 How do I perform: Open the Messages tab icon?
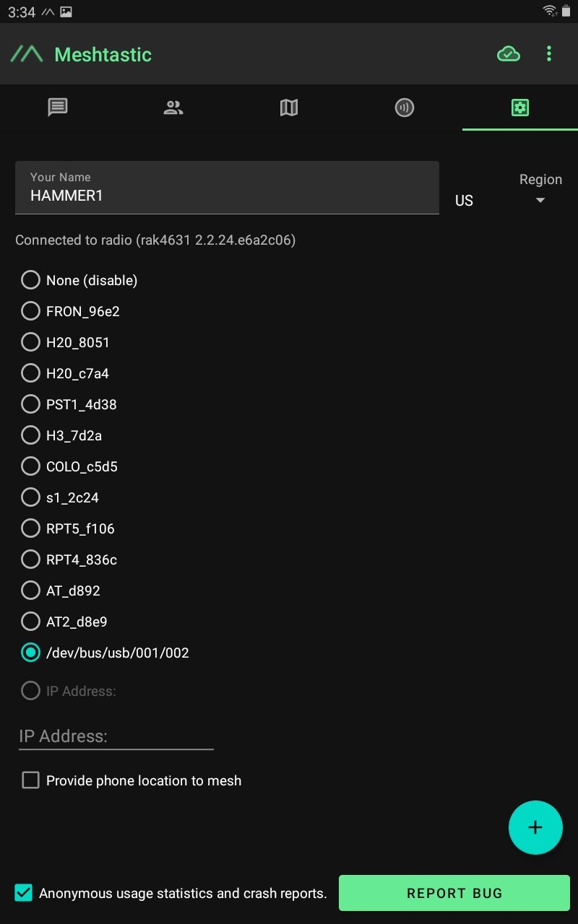click(58, 108)
